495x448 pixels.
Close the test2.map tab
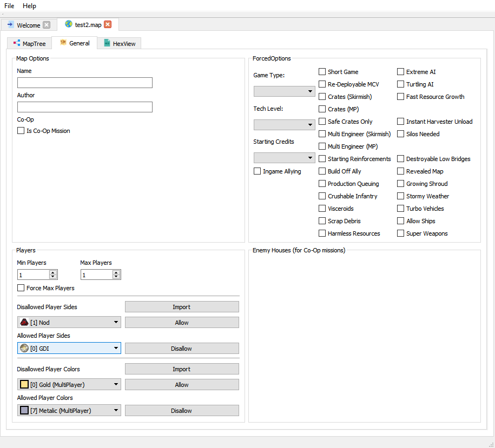click(x=108, y=24)
